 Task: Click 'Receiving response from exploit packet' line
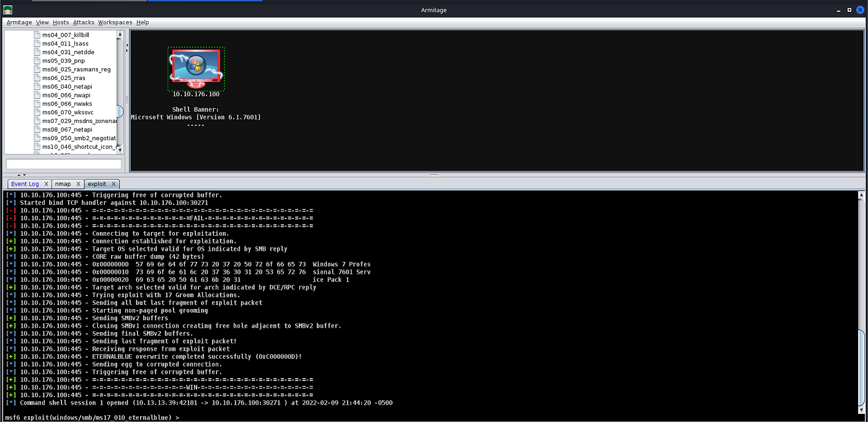pos(117,349)
